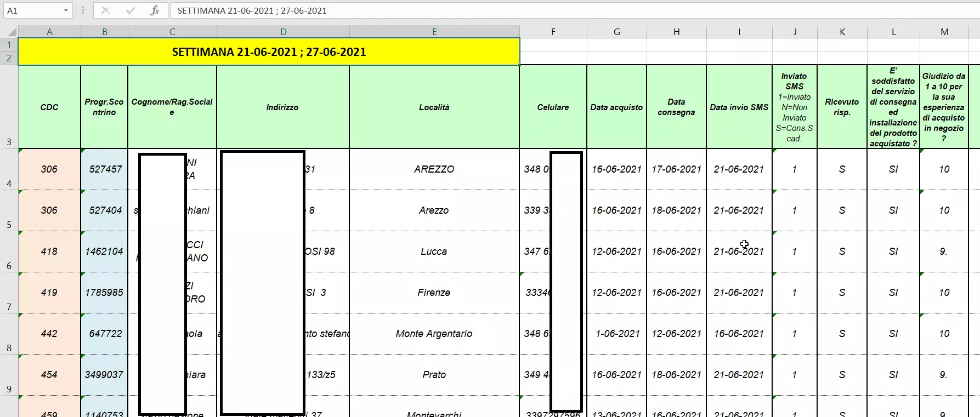This screenshot has width=980, height=417.
Task: Click the Select All corner triangle
Action: point(12,32)
